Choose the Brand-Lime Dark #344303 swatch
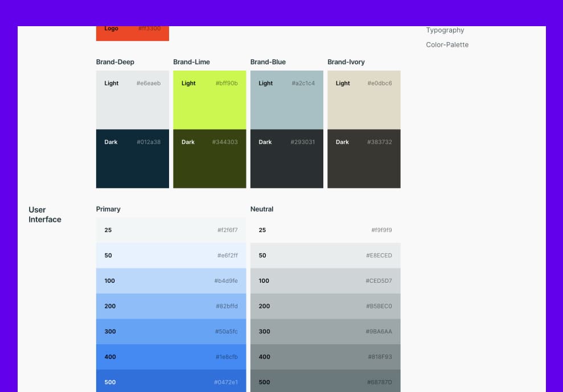 [x=209, y=159]
